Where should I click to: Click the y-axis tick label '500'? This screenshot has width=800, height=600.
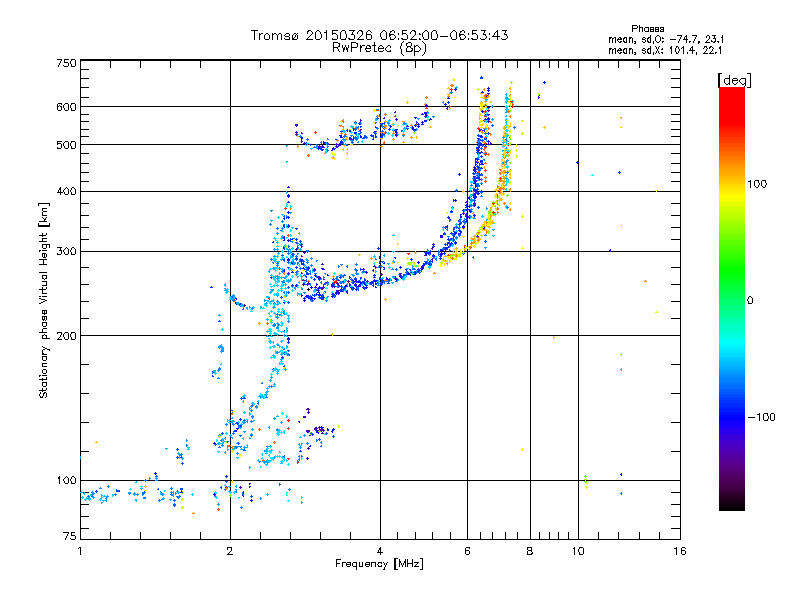click(x=66, y=145)
